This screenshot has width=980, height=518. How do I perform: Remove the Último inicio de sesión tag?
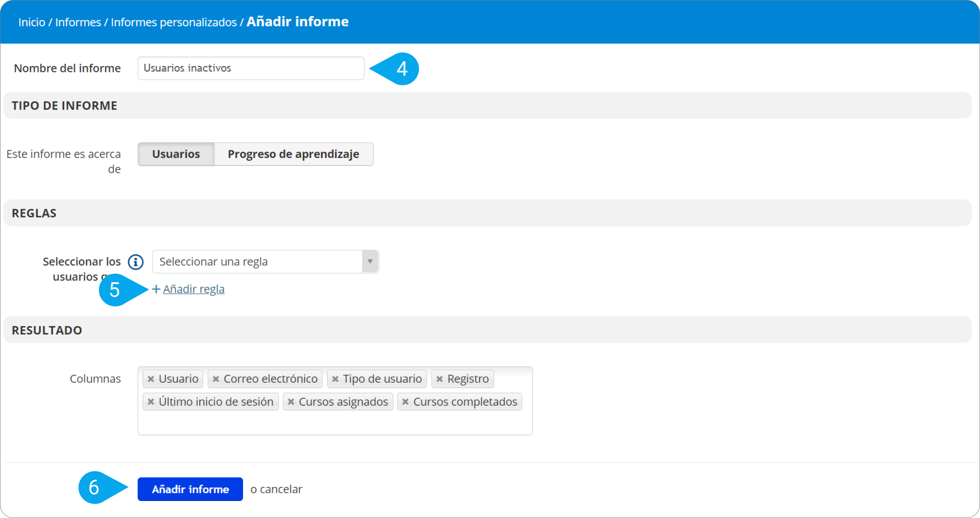[x=151, y=402]
